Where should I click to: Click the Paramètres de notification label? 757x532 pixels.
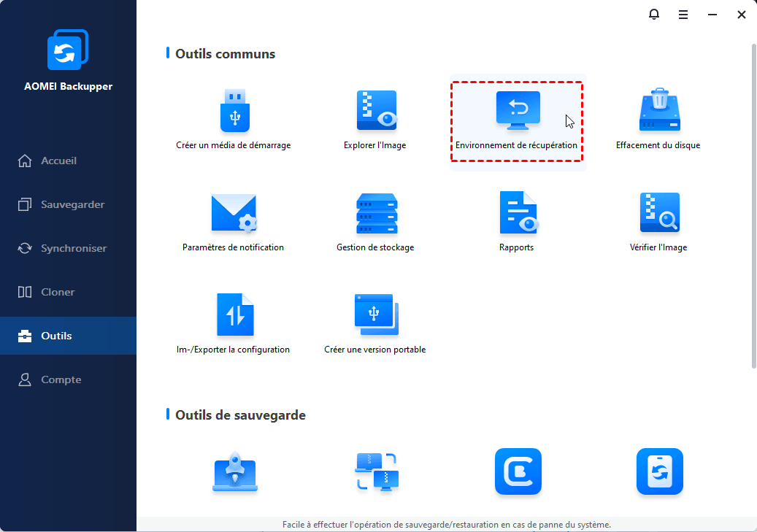click(233, 247)
